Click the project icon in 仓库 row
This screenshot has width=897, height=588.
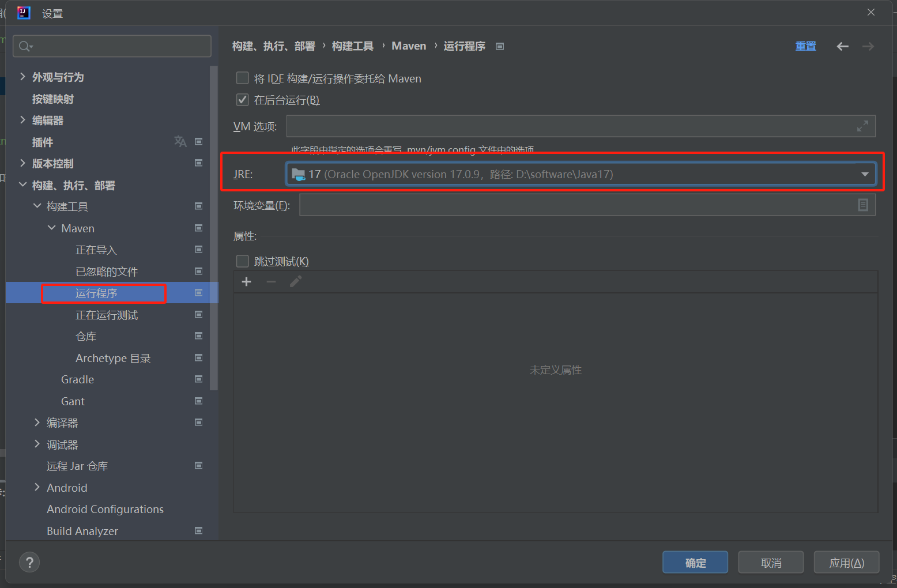pos(199,336)
